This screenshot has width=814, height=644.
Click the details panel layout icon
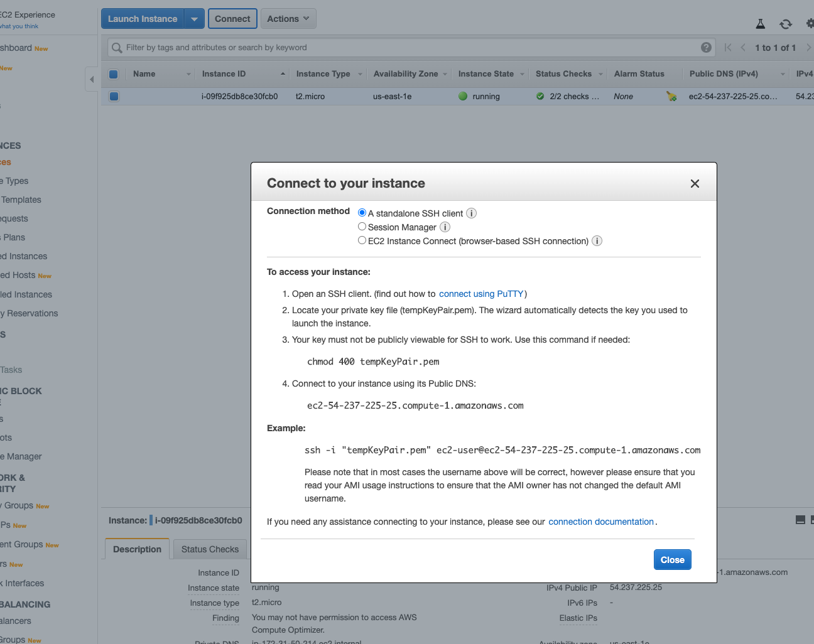coord(800,520)
